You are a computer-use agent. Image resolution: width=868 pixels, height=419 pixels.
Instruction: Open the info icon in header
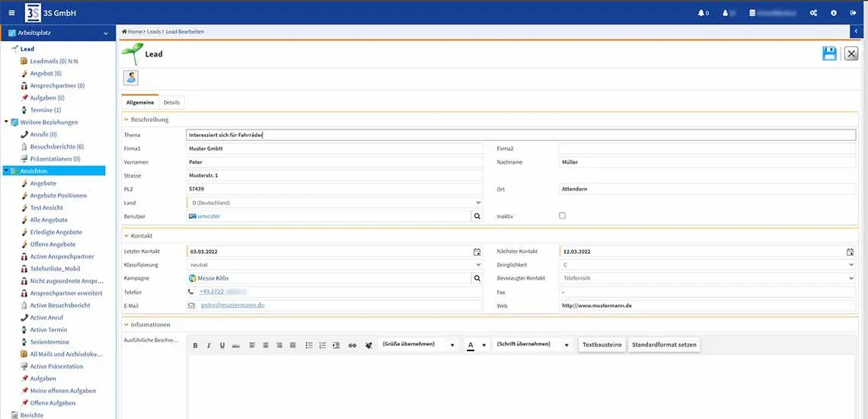coord(834,13)
